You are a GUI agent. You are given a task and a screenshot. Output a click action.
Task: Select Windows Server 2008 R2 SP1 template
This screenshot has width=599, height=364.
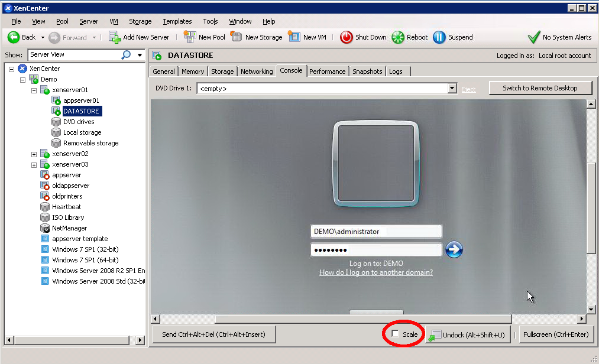click(99, 271)
